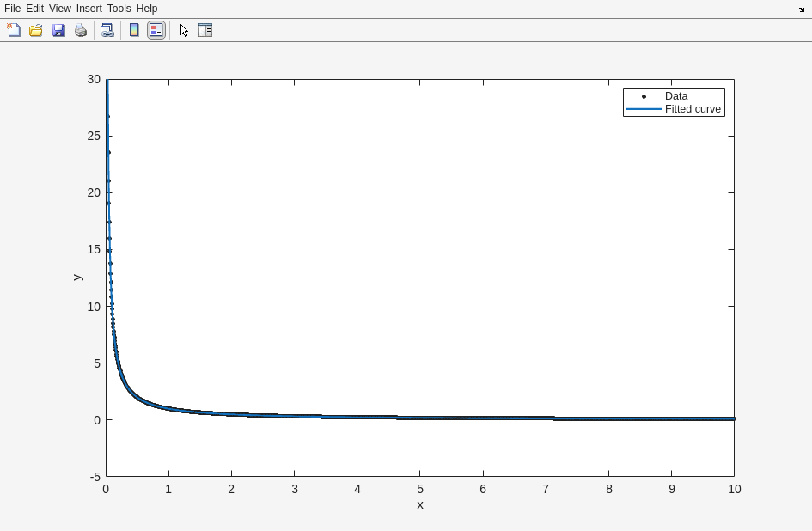Open the Help menu
812x531 pixels.
(147, 9)
